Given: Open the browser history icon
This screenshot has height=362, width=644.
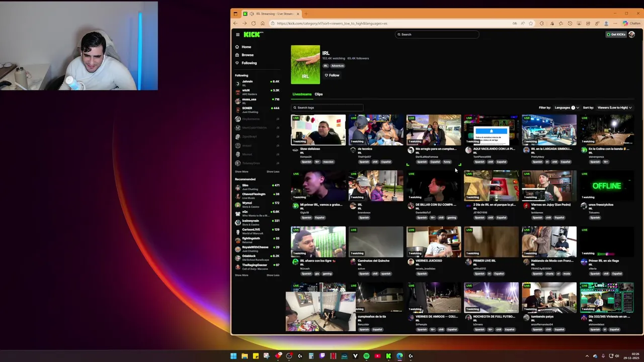Looking at the screenshot, I should (570, 24).
